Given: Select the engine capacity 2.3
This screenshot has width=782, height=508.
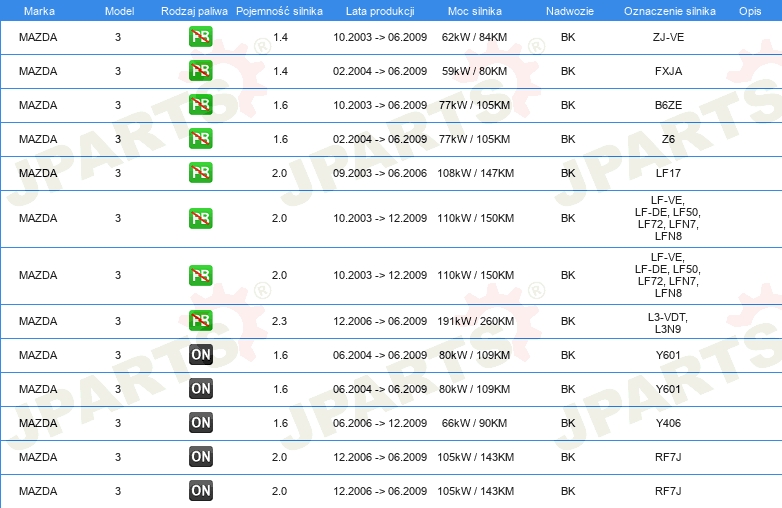Looking at the screenshot, I should coord(279,321).
